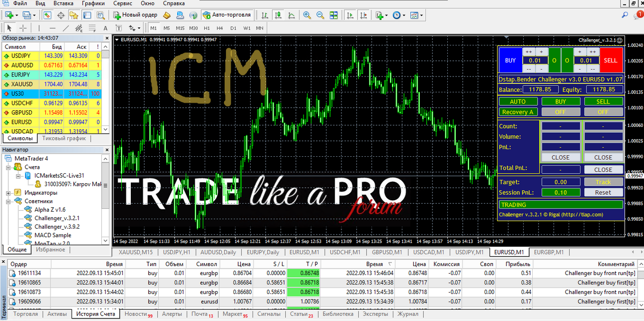Toggle the AUTO mode in Challenger panel
The width and height of the screenshot is (644, 321).
pos(518,101)
